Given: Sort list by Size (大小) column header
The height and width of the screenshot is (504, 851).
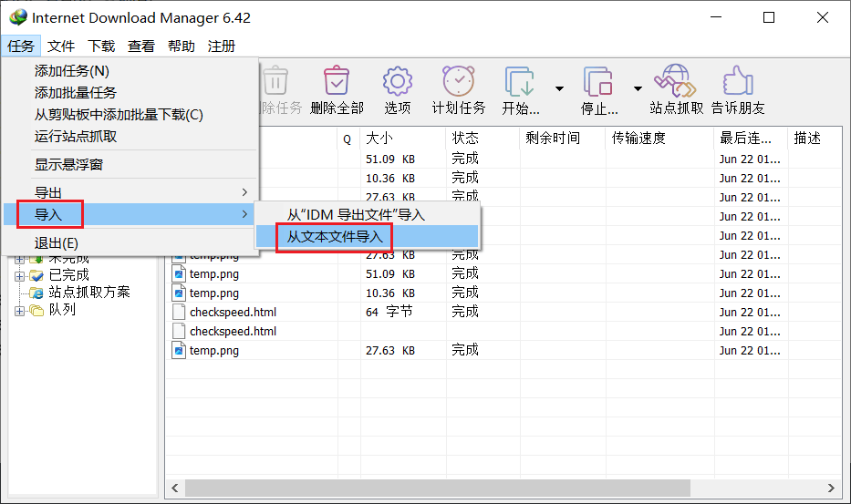Looking at the screenshot, I should pyautogui.click(x=379, y=139).
